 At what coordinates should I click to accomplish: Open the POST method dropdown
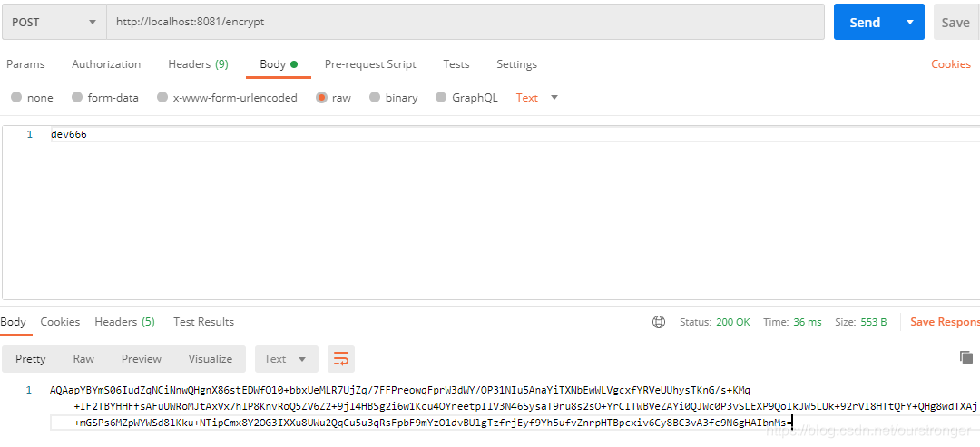(54, 22)
